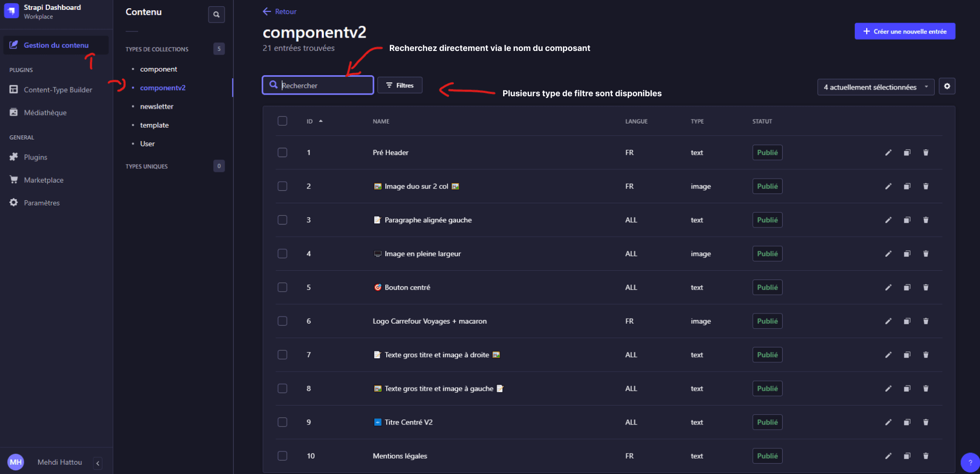The width and height of the screenshot is (980, 474).
Task: Open the newsletter collection type
Action: click(157, 107)
